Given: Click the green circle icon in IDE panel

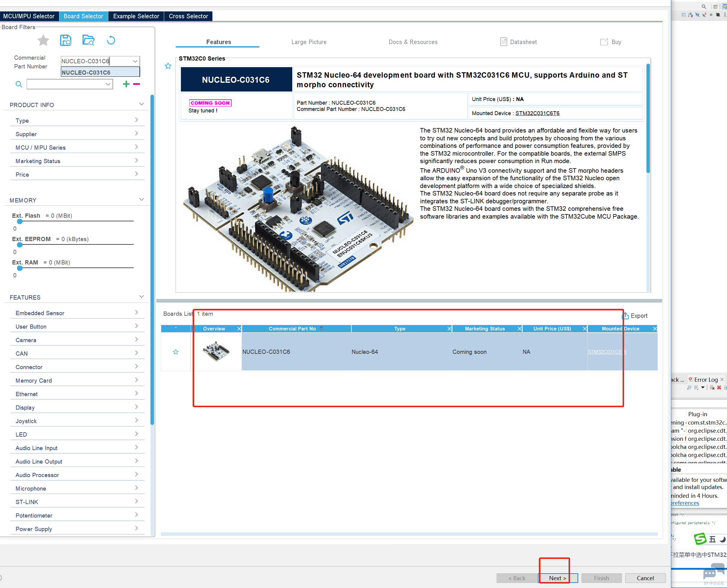Looking at the screenshot, I should point(711,15).
